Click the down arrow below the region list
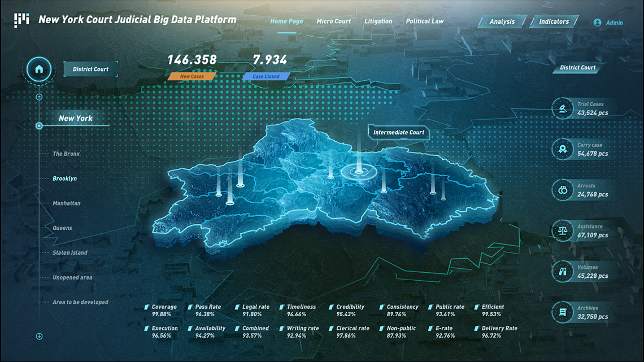 coord(39,336)
